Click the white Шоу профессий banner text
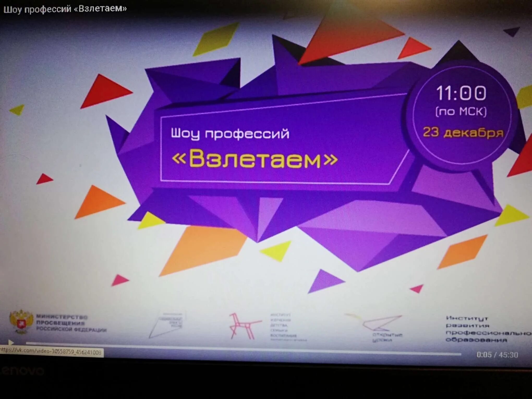Image resolution: width=532 pixels, height=399 pixels. (x=230, y=134)
